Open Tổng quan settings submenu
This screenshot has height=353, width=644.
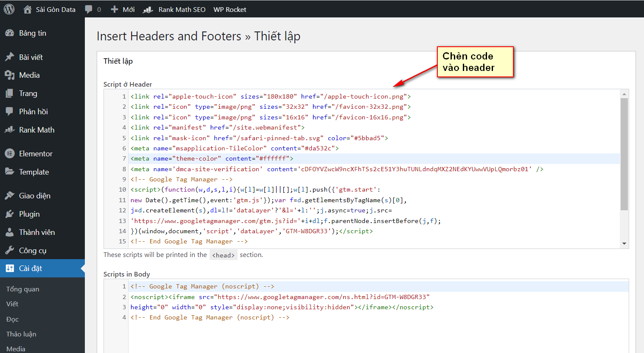click(x=23, y=289)
